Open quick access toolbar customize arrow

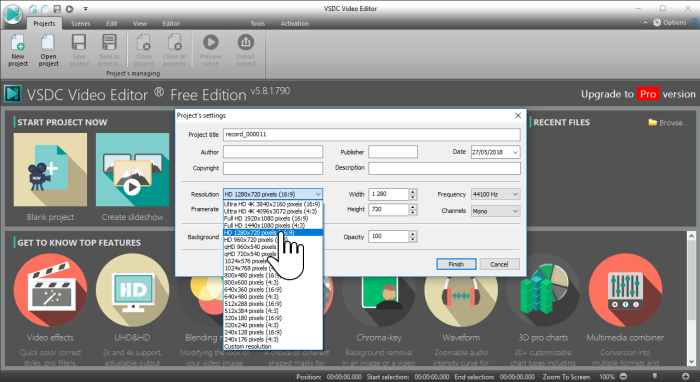click(85, 8)
